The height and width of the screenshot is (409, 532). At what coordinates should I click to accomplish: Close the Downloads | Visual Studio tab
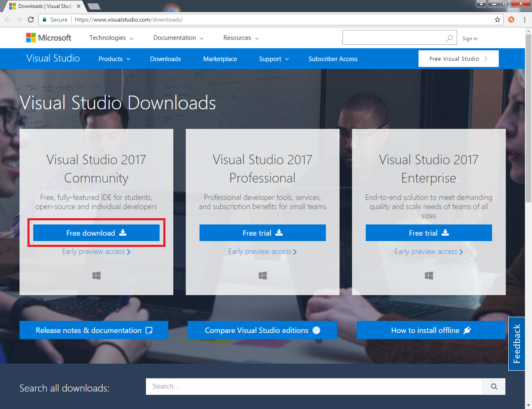pyautogui.click(x=79, y=6)
